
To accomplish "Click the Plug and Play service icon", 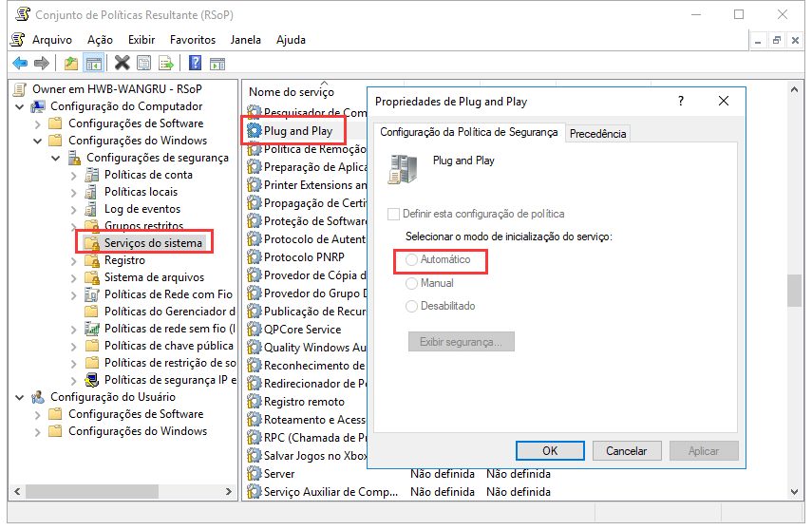I will 255,130.
